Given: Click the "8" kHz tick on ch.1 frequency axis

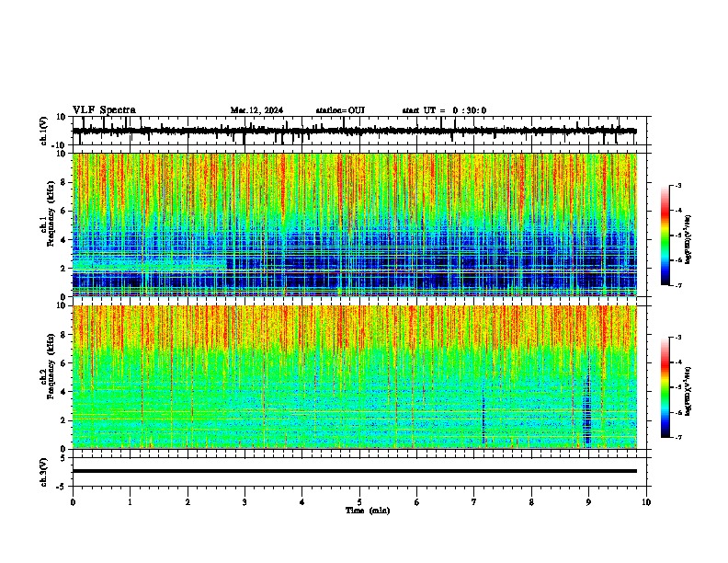Looking at the screenshot, I should point(64,182).
